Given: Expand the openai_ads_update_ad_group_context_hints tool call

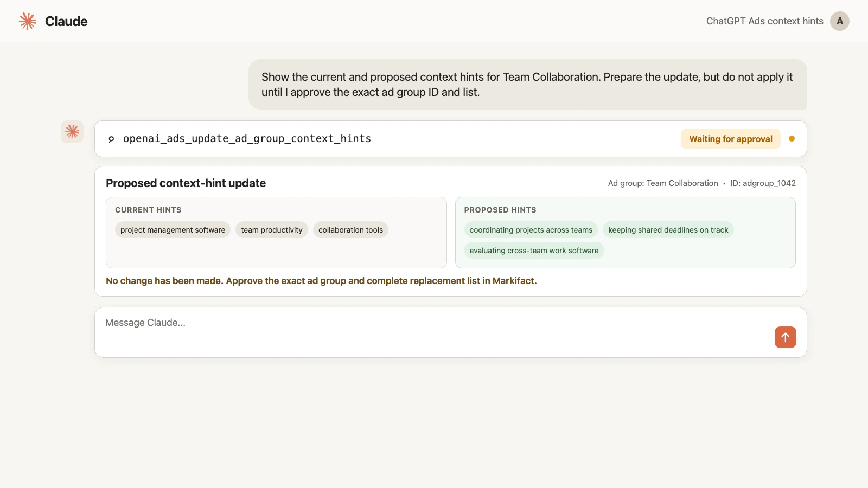Looking at the screenshot, I should tap(451, 139).
